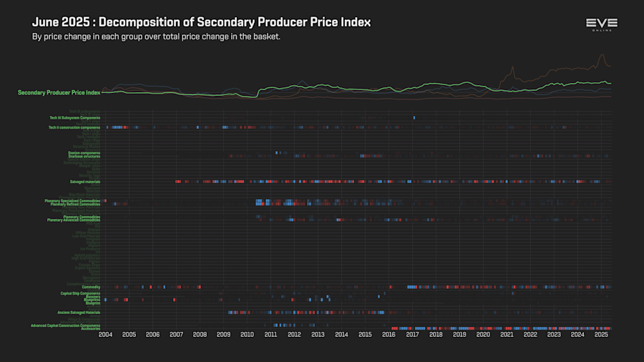Click the 2016 year axis label
Image resolution: width=644 pixels, height=362 pixels.
[389, 335]
